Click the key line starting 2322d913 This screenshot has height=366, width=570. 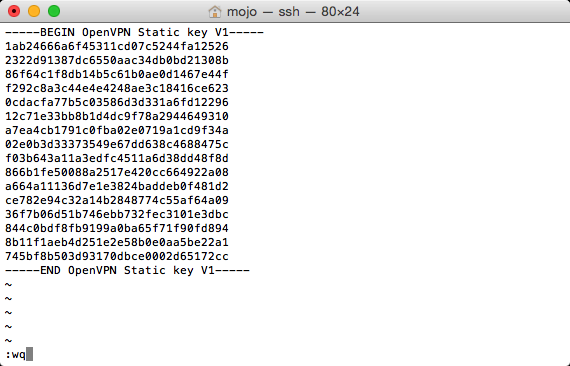click(117, 60)
